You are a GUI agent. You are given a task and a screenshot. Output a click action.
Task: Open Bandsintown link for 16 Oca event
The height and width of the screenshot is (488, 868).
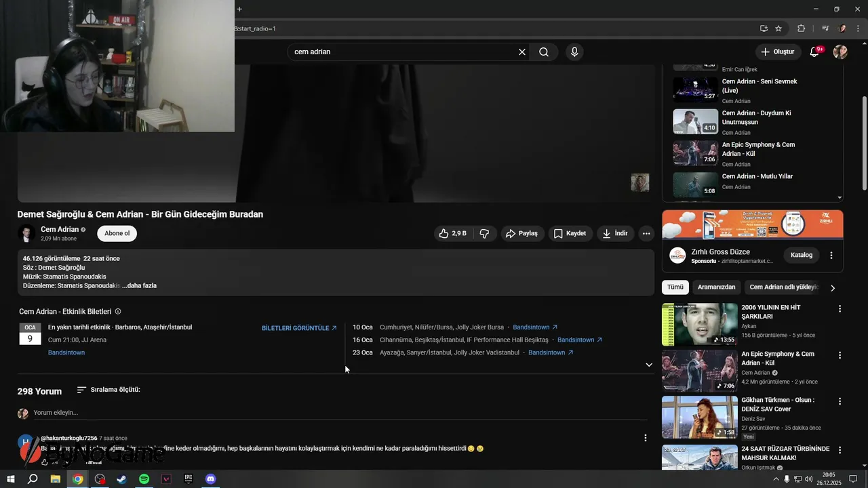(x=580, y=340)
